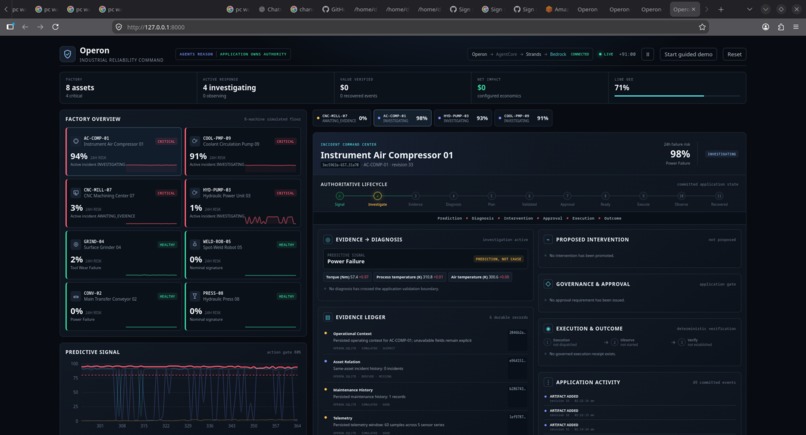The width and height of the screenshot is (806, 435).
Task: Reload the page in the browser
Action: [x=55, y=27]
